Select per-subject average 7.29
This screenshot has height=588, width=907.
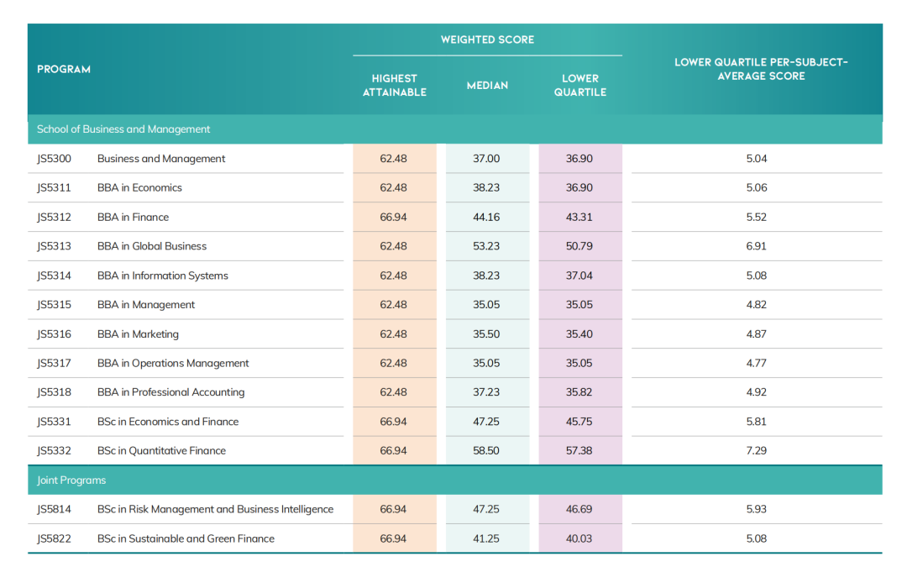click(x=757, y=450)
